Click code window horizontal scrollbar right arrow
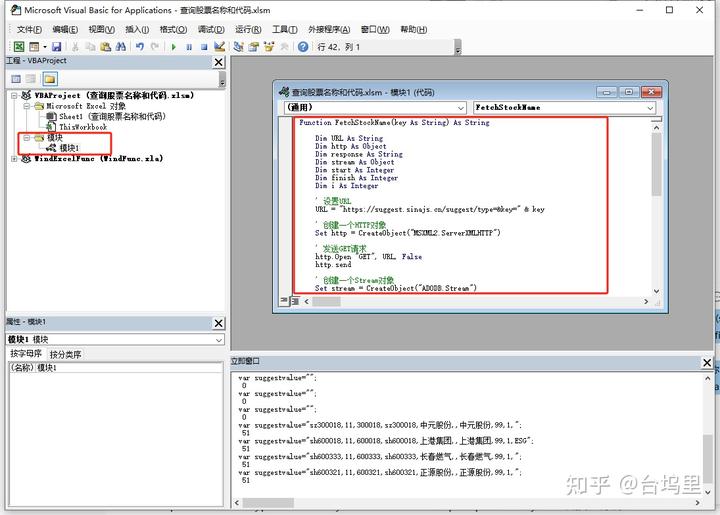Viewport: 720px width, 515px height. pyautogui.click(x=646, y=302)
